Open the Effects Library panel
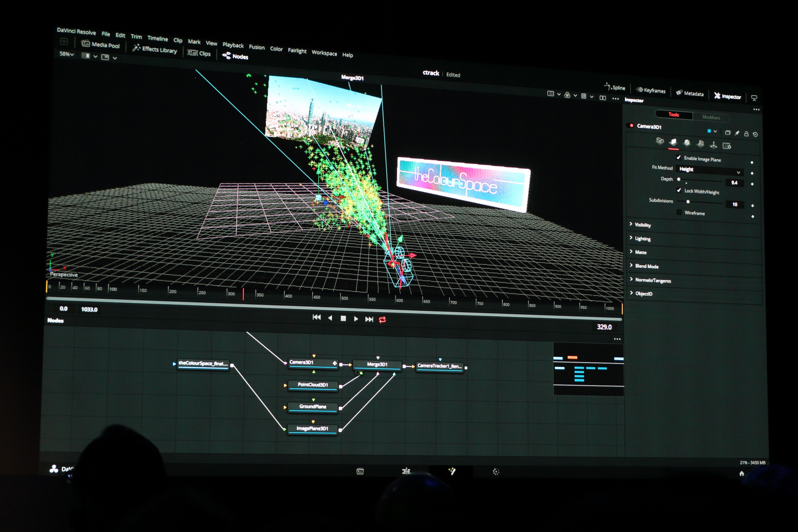This screenshot has width=798, height=532. 155,49
